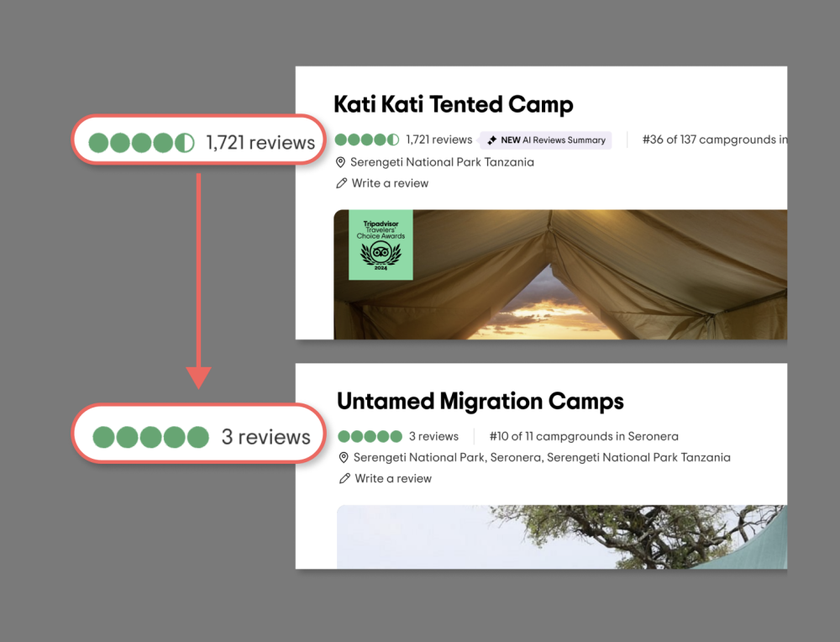Image resolution: width=840 pixels, height=642 pixels.
Task: Click the Travelers' Choice Awards 2024 badge
Action: pyautogui.click(x=381, y=245)
